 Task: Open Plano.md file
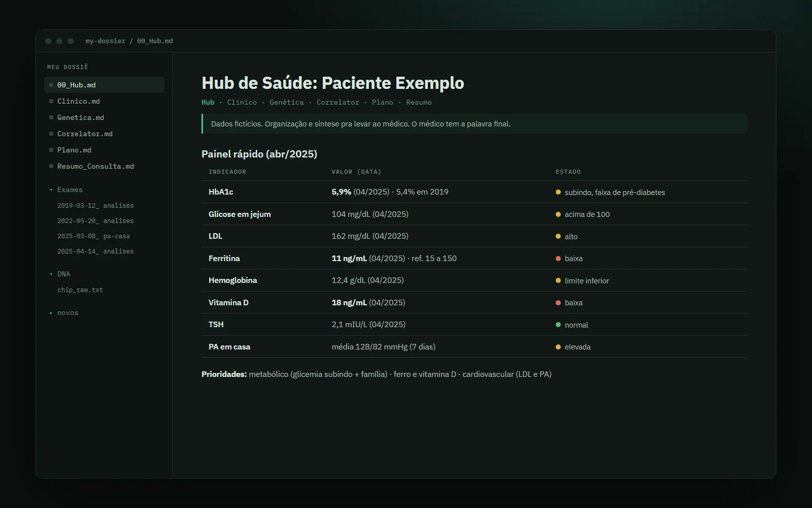[x=104, y=150]
